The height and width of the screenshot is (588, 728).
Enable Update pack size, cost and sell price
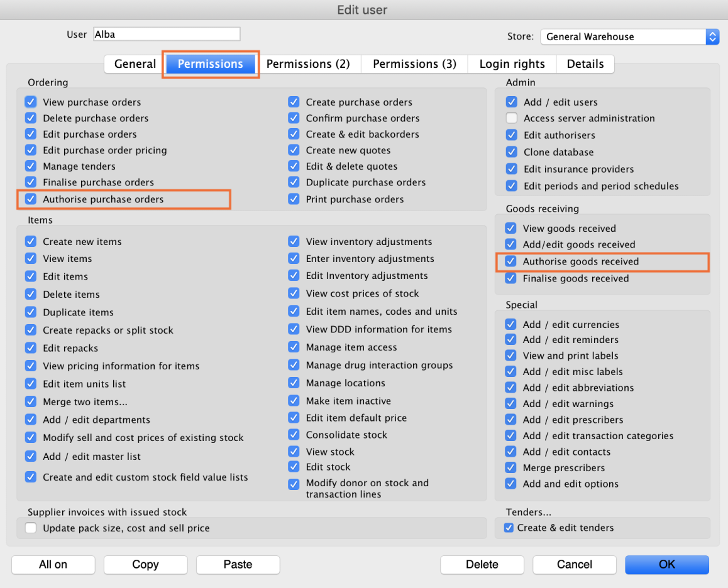point(31,528)
